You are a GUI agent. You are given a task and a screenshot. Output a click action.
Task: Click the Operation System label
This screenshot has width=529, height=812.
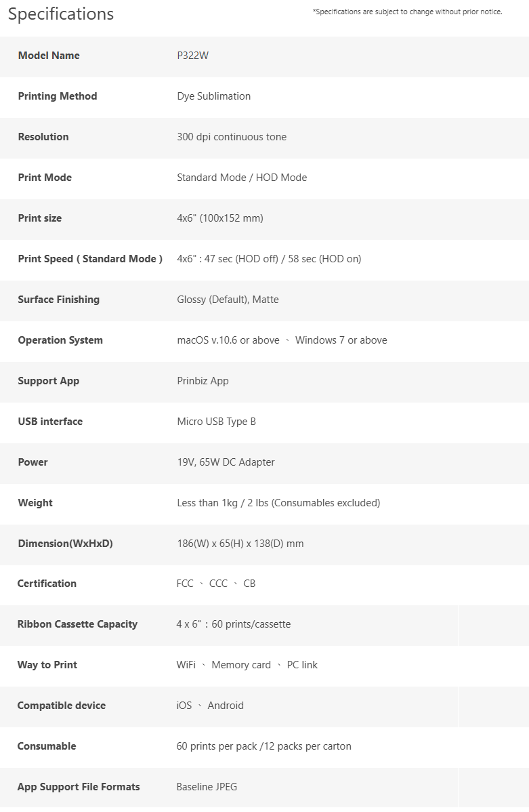coord(60,340)
